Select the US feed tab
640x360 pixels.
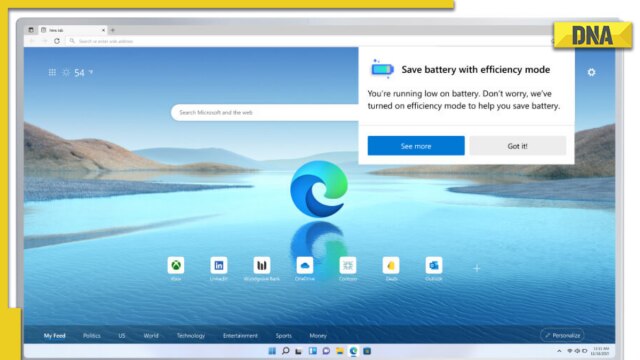(122, 336)
